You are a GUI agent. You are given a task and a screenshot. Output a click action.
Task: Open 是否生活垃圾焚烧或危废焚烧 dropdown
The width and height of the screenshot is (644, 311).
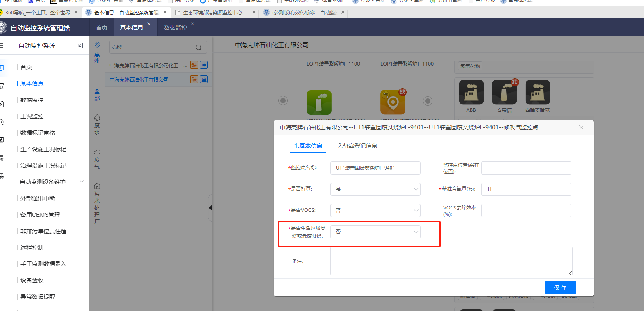click(375, 232)
